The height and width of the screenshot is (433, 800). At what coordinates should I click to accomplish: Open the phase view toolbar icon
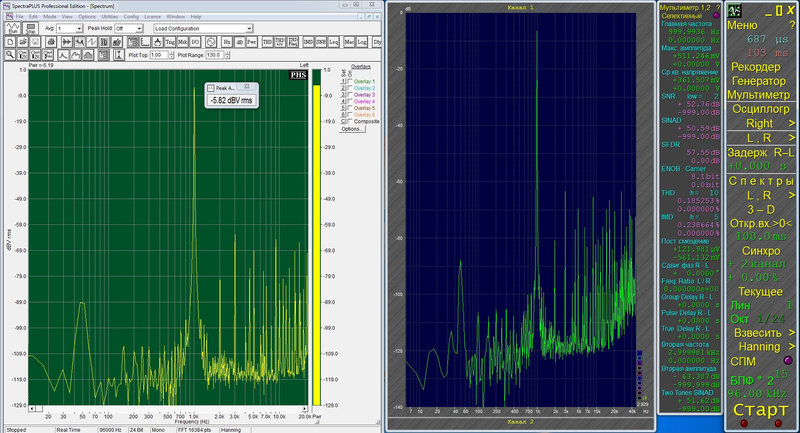point(92,42)
